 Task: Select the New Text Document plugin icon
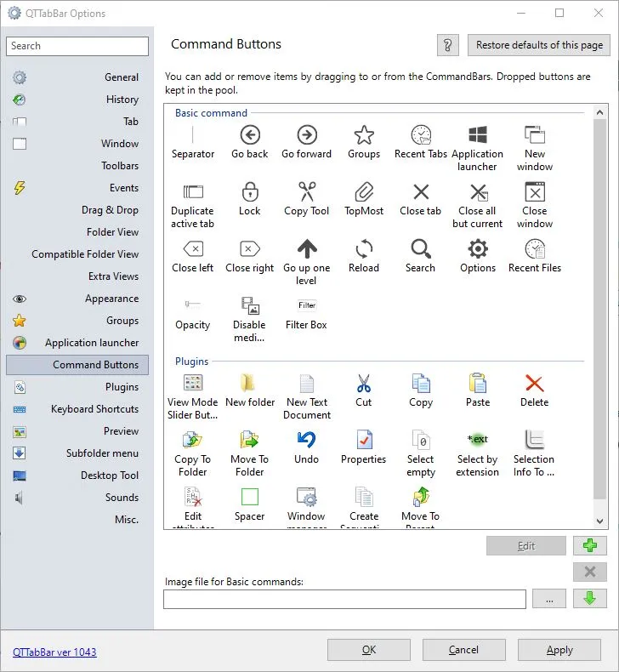307,383
